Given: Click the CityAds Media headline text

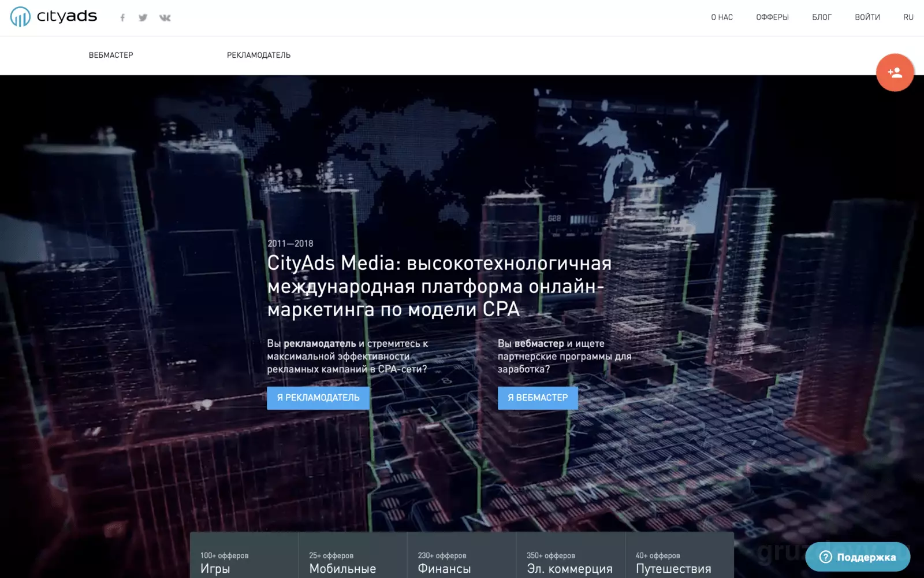Looking at the screenshot, I should tap(439, 286).
